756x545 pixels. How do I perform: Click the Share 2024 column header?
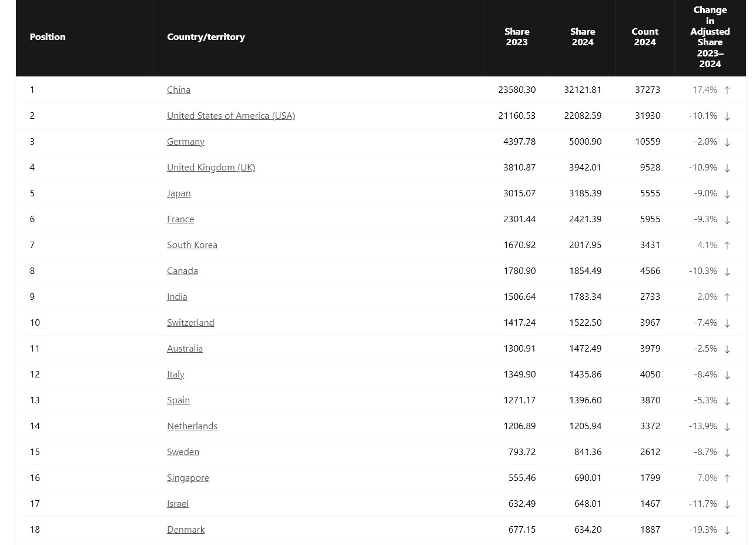pos(583,37)
